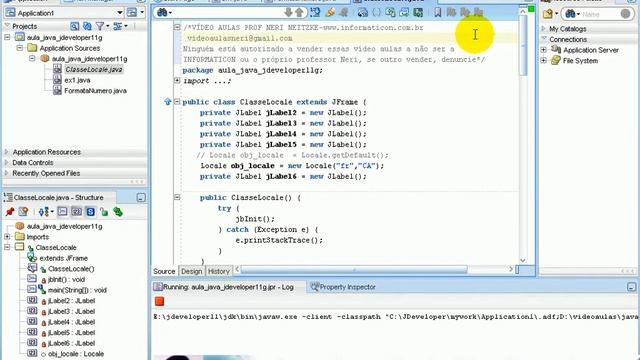Toggle the show methods filter in the Structure toolbar
The height and width of the screenshot is (360, 640).
[62, 211]
